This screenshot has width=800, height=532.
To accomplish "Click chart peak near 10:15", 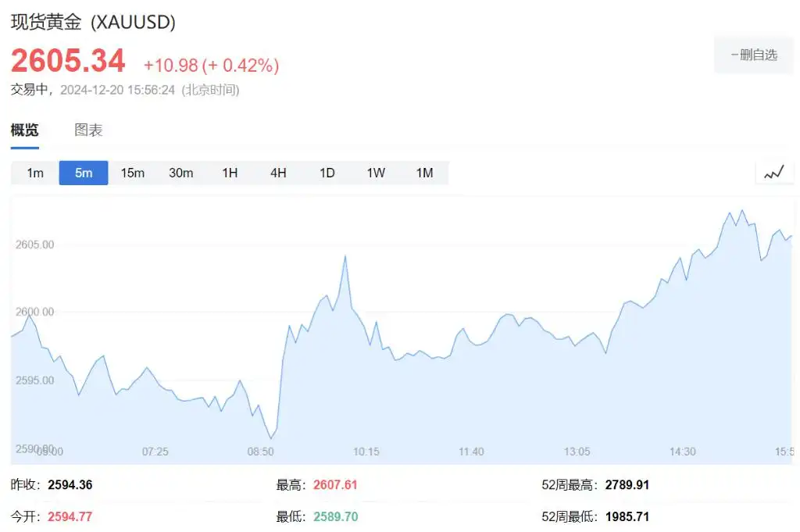I will 345,256.
